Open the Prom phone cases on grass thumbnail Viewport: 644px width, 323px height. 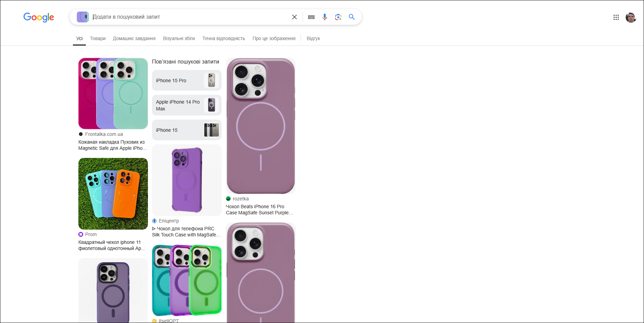[113, 194]
